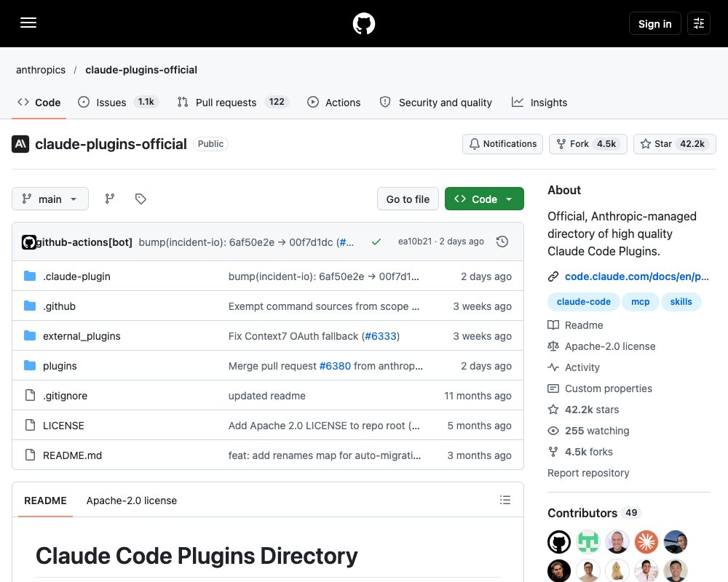
Task: Open github-actions[bot] author link
Action: (x=84, y=242)
